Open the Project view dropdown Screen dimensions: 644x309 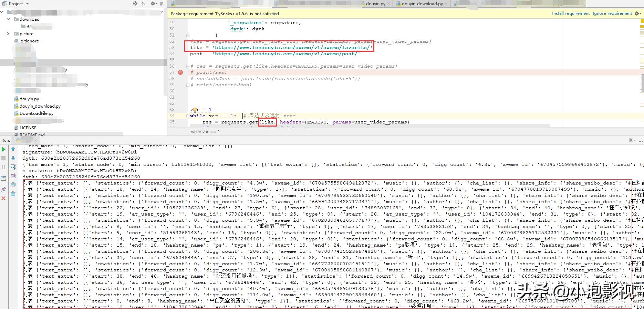(27, 4)
